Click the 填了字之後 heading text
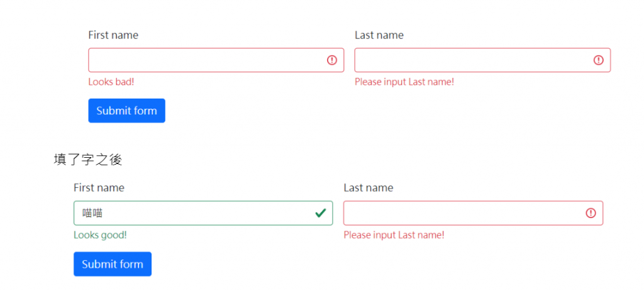The image size is (644, 291). [x=87, y=160]
